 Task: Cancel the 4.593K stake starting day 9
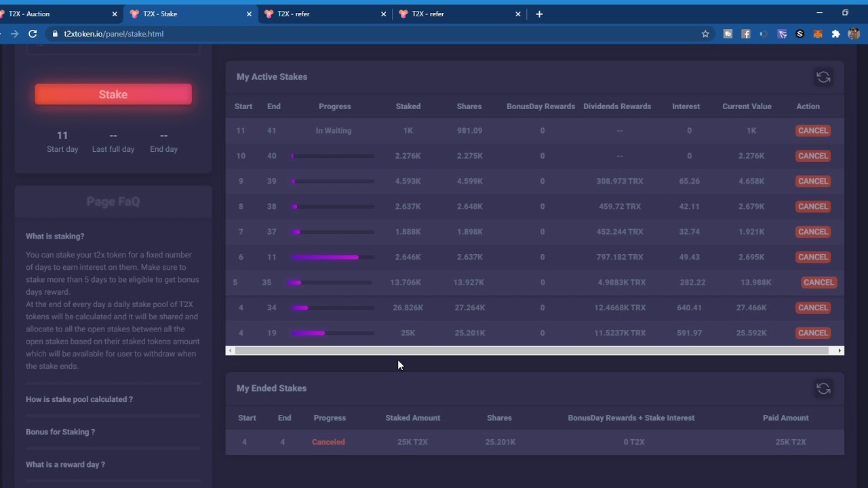(x=812, y=181)
